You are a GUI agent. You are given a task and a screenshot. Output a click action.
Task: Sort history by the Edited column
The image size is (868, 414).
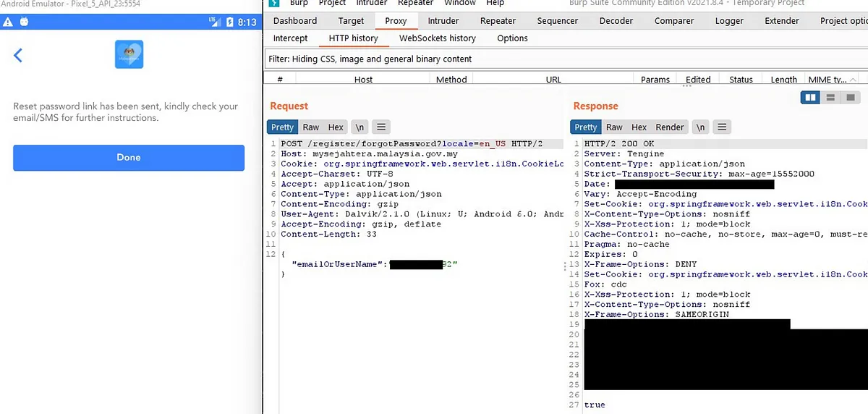[699, 80]
